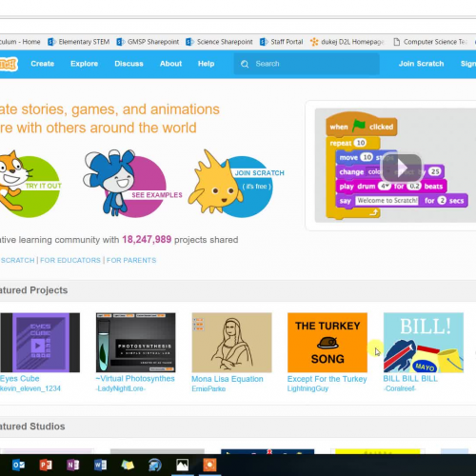Open Virtual Photosynthesis project thumbnail
The height and width of the screenshot is (476, 476).
tap(136, 343)
